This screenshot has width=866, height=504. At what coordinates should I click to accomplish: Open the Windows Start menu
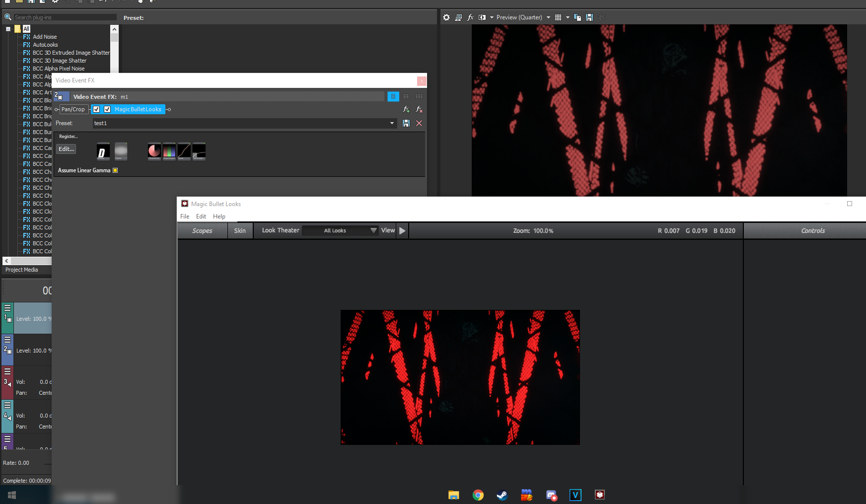(x=12, y=495)
